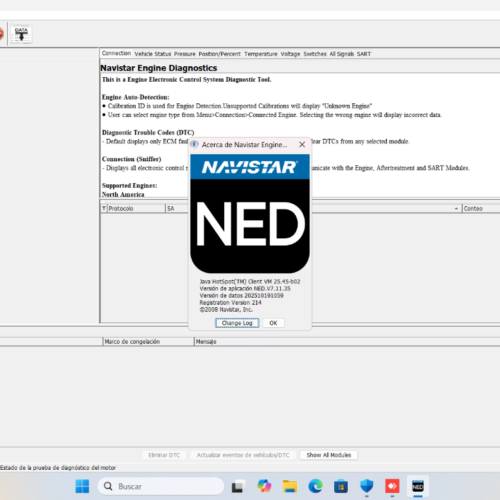Select the Pressure tab
Screen dimensions: 500x500
tap(185, 54)
